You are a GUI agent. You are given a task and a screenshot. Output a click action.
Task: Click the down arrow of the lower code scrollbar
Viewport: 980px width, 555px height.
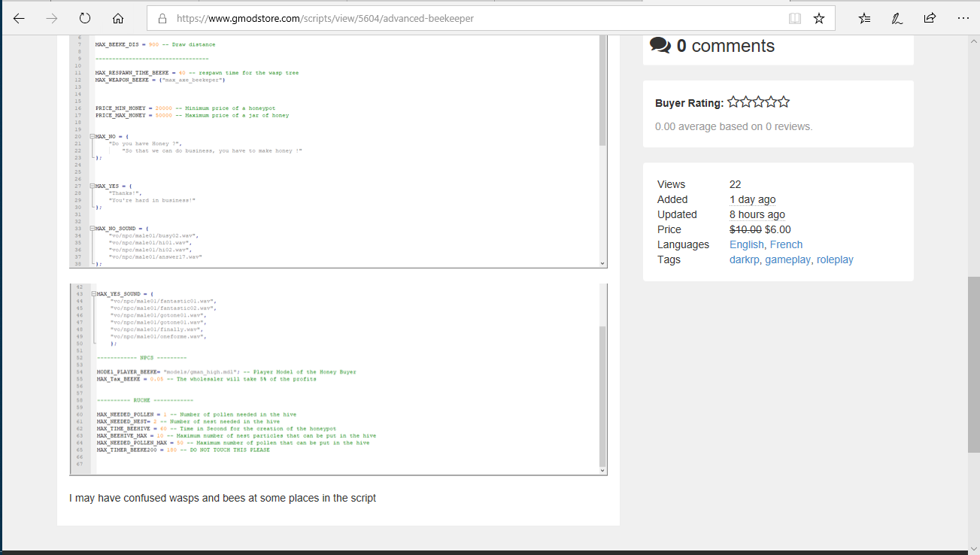(602, 470)
